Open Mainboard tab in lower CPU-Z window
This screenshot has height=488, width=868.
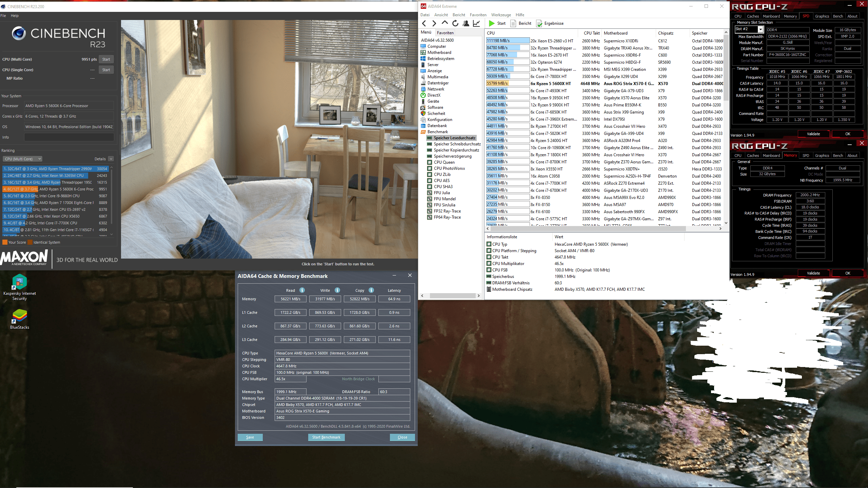[x=771, y=156]
